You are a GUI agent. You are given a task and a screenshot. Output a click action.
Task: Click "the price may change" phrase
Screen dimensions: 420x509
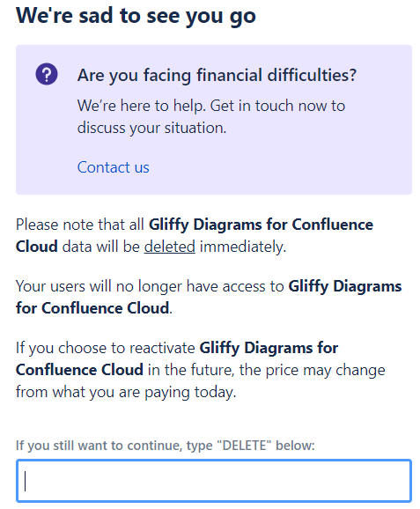tap(313, 370)
